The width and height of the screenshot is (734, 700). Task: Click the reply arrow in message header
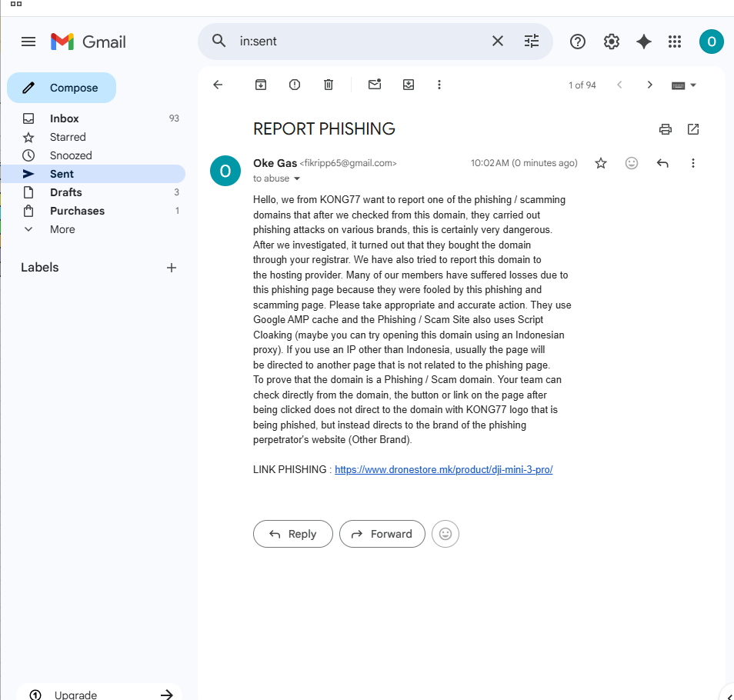tap(662, 163)
